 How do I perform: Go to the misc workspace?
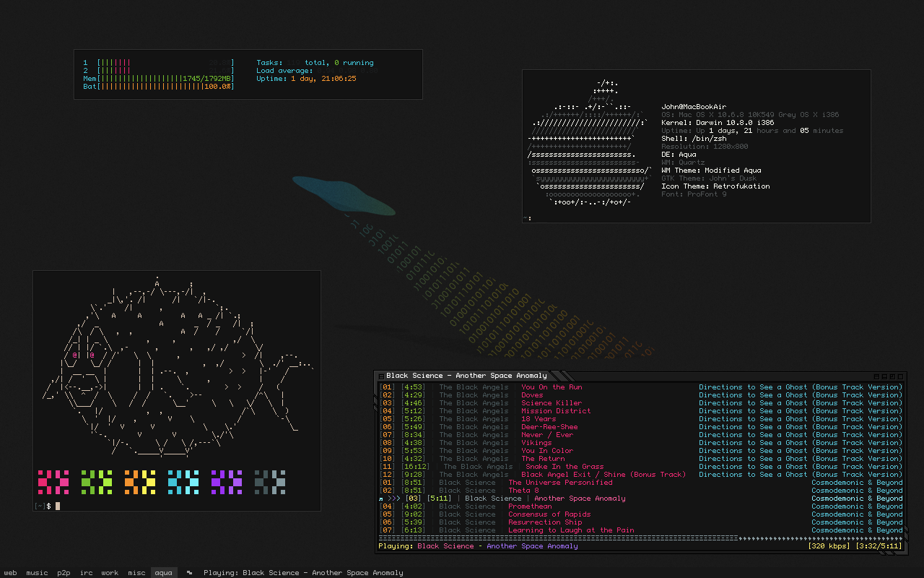click(x=136, y=573)
